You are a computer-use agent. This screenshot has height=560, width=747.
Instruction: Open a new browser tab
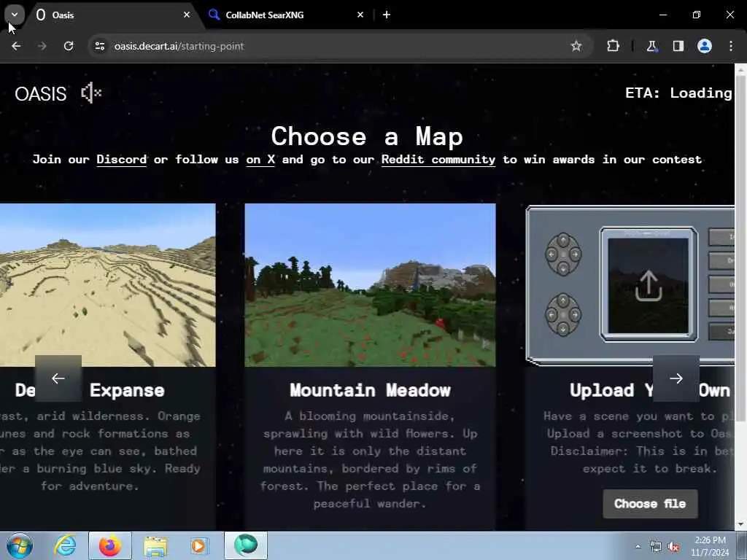(387, 15)
